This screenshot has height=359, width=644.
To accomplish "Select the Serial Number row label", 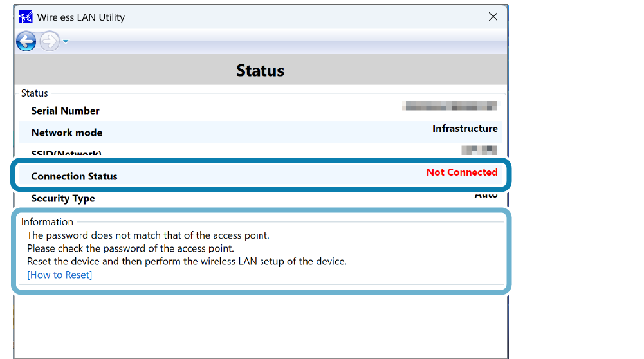I will click(x=65, y=111).
